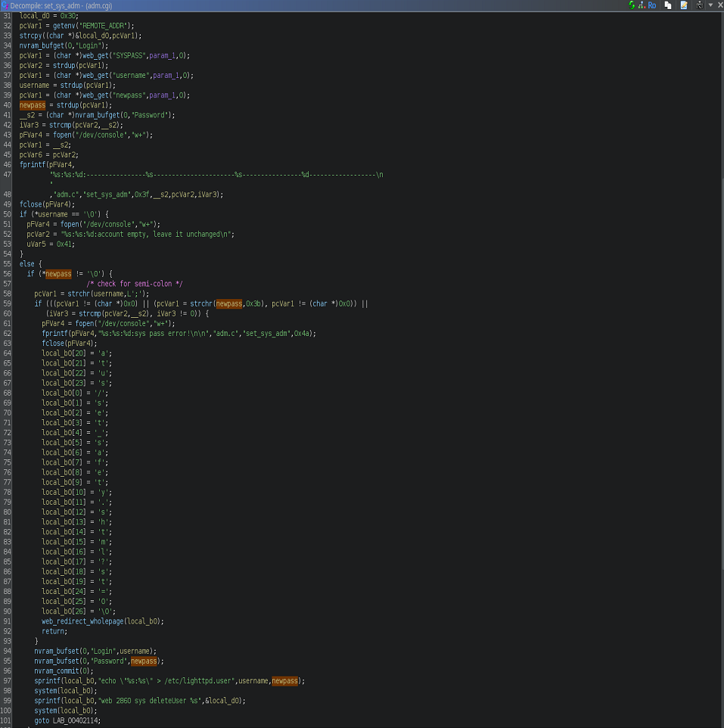
Task: Click the strchr call on line 58
Action: 79,294
